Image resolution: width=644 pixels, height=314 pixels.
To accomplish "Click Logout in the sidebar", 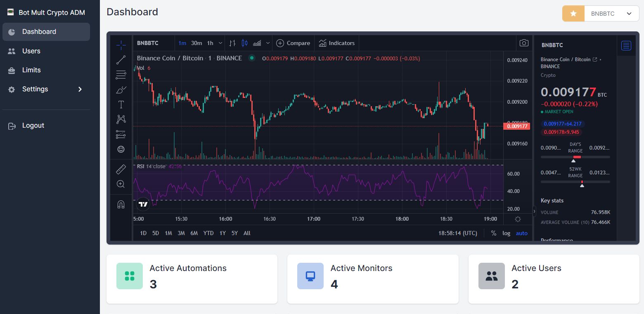I will [x=46, y=126].
